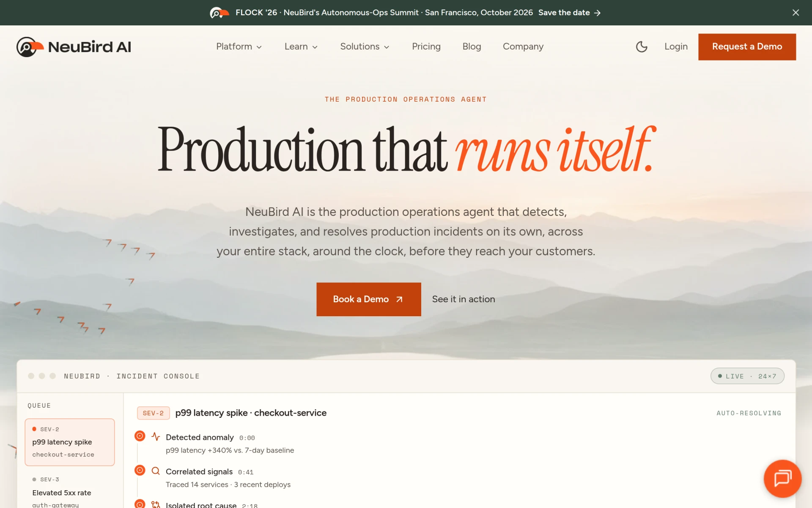Click the NEUBIRD · INCIDENT CONSOLE title
The image size is (812, 508).
tap(132, 376)
